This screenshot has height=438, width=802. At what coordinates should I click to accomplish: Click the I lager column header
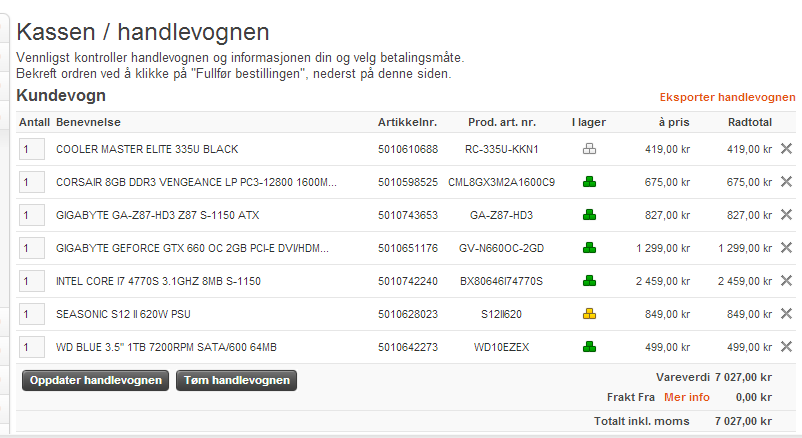coord(589,122)
